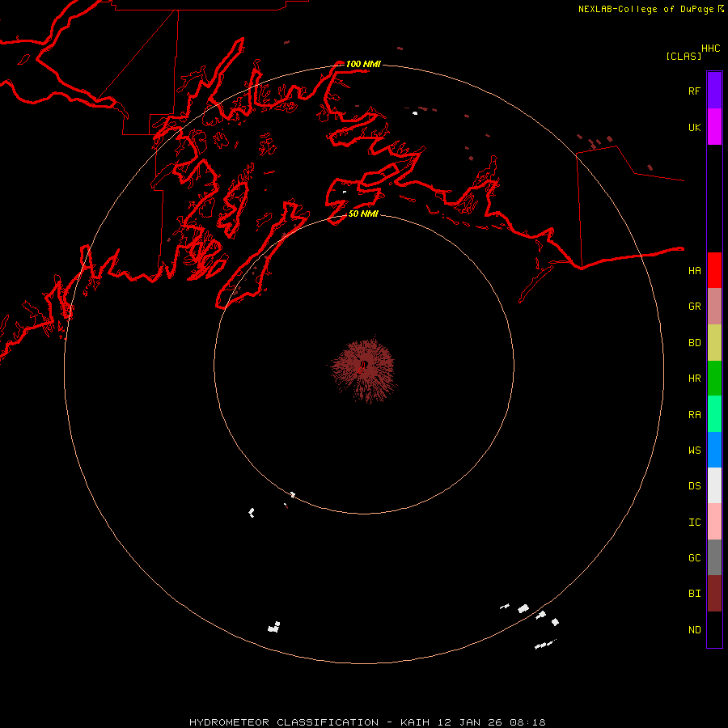The height and width of the screenshot is (728, 728).
Task: Select the GC gray legend swatch
Action: click(x=714, y=557)
